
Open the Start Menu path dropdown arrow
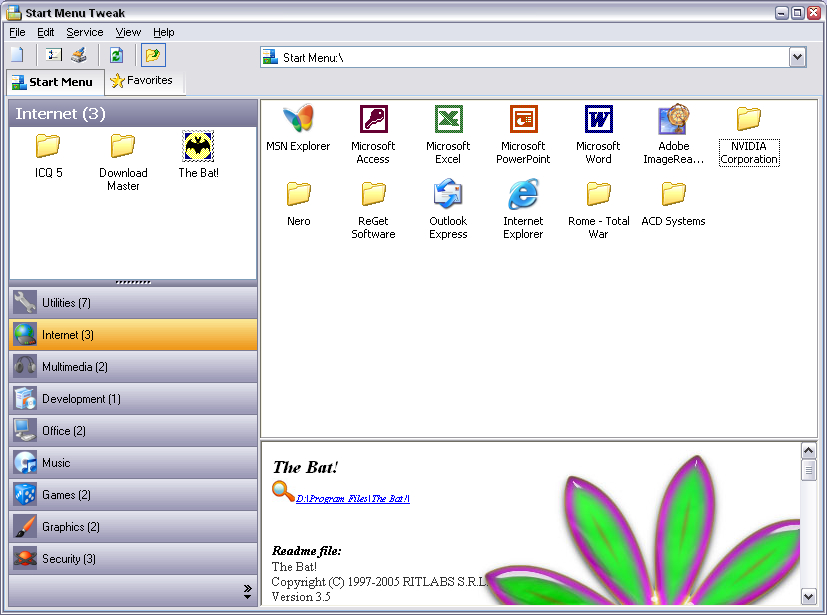pos(797,57)
